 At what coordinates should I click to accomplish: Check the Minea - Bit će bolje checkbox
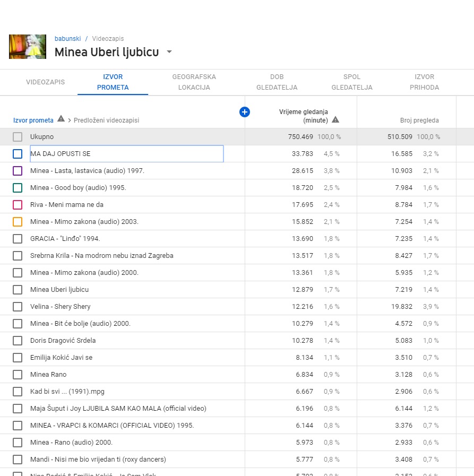18,324
